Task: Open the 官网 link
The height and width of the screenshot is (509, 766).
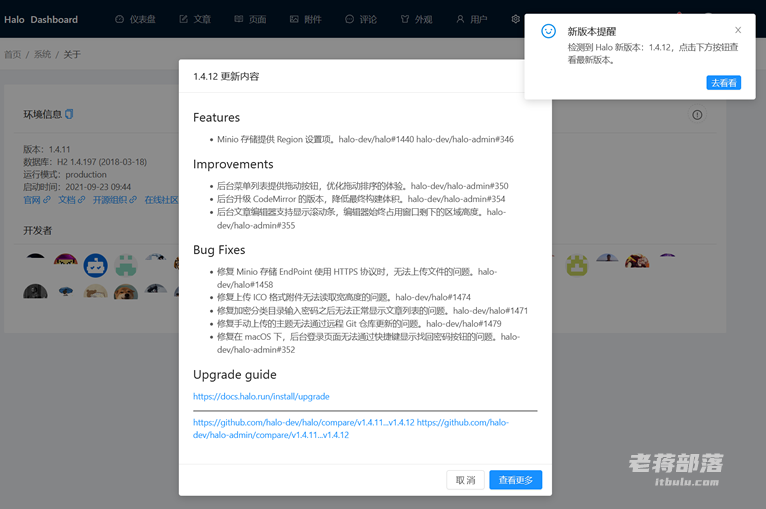Action: [x=37, y=199]
